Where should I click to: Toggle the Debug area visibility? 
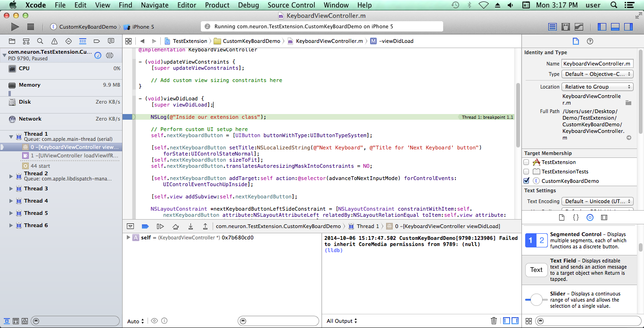click(615, 27)
